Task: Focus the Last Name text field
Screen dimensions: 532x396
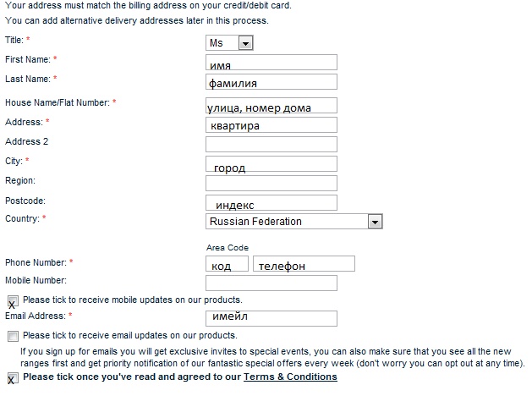Action: [271, 82]
